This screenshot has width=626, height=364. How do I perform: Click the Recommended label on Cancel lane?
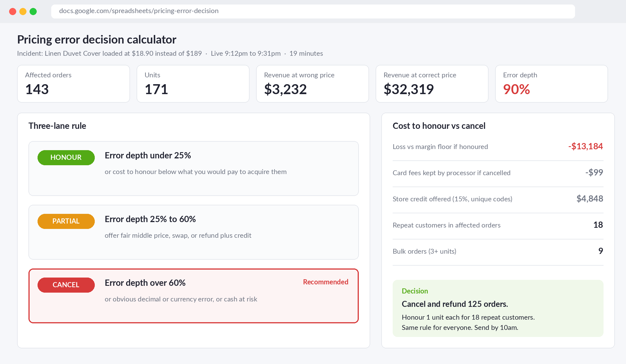(x=326, y=282)
